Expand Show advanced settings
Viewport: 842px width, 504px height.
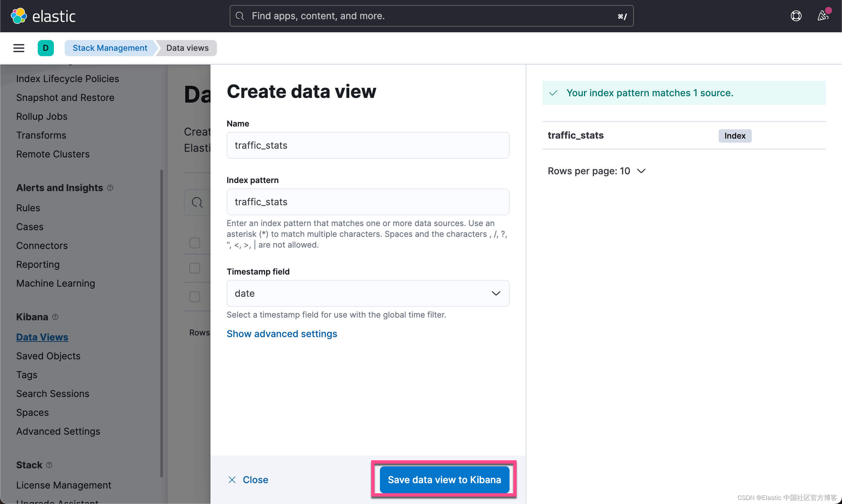click(282, 333)
